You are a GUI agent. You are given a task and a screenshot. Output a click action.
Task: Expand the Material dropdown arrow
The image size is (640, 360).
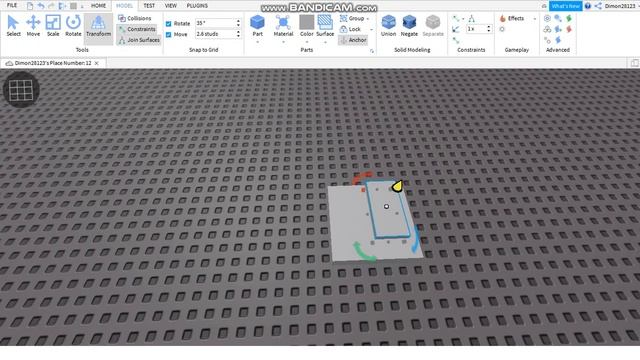click(x=283, y=42)
